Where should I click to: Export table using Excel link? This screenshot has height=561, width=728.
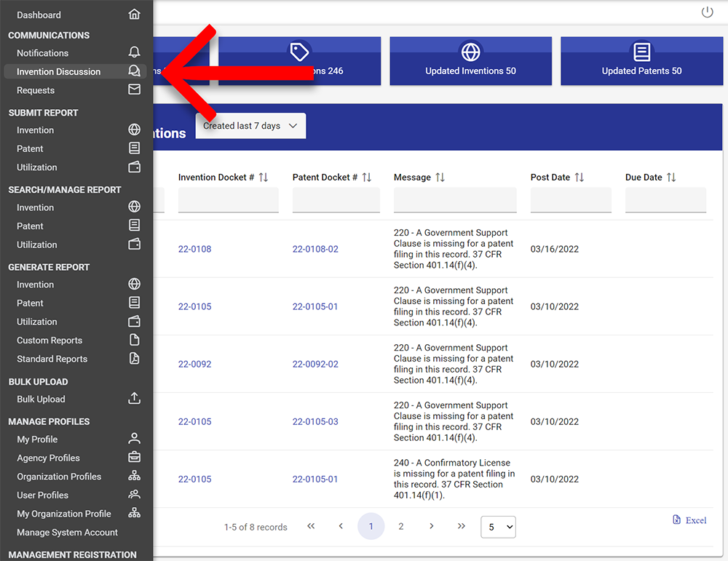click(x=689, y=520)
